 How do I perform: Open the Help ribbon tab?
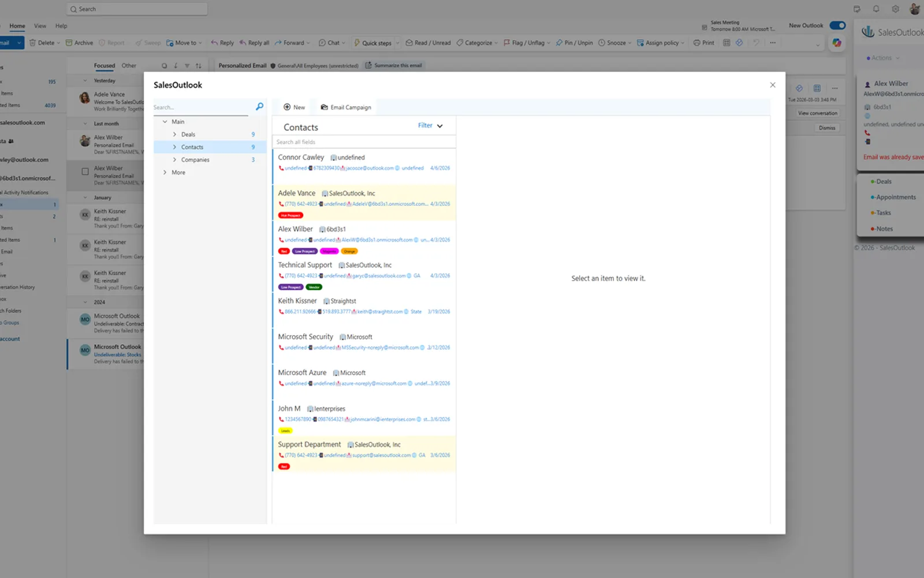point(61,26)
